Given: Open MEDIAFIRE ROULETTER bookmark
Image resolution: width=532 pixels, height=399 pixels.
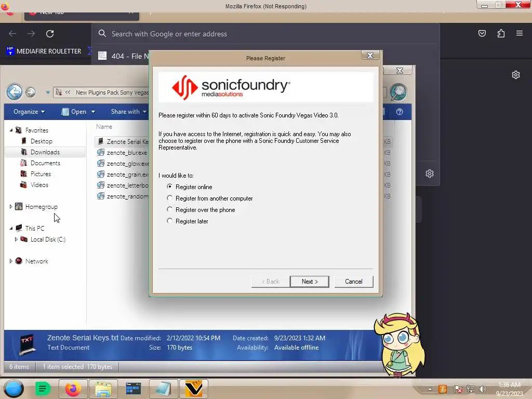Looking at the screenshot, I should [44, 51].
